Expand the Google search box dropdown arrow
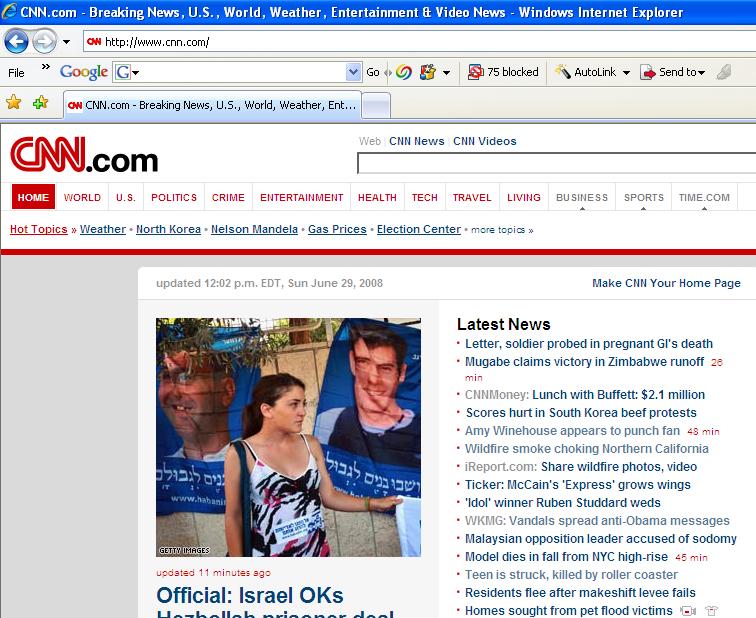Image resolution: width=756 pixels, height=618 pixels. (353, 72)
